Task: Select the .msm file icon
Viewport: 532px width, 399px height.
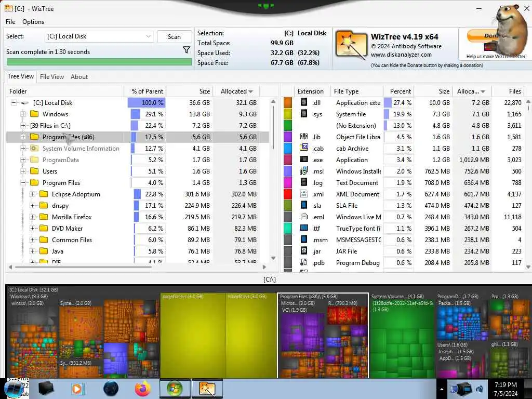Action: (x=304, y=239)
